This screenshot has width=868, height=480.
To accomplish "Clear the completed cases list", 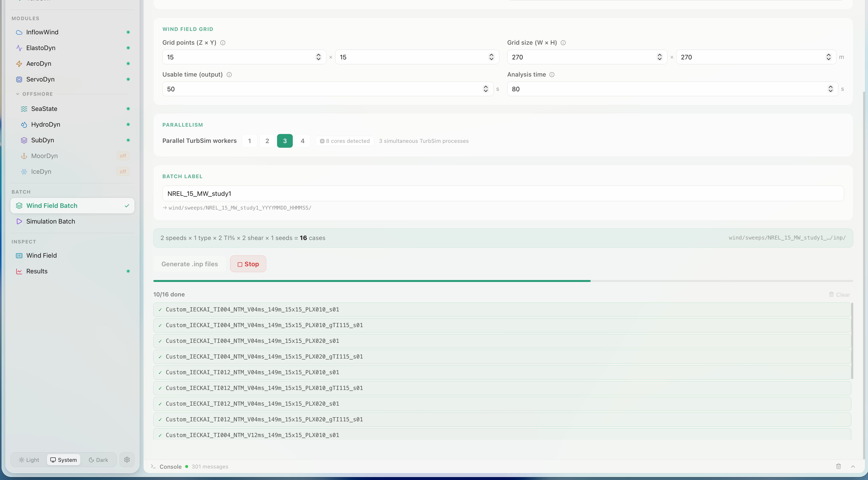I will (839, 294).
